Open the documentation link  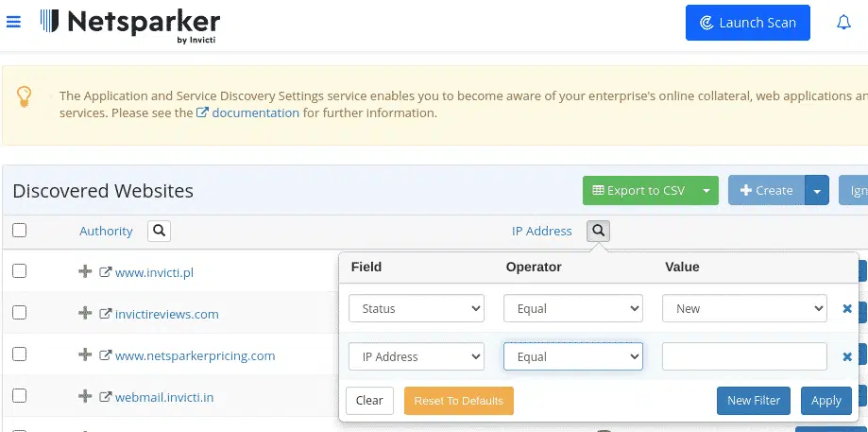coord(255,113)
